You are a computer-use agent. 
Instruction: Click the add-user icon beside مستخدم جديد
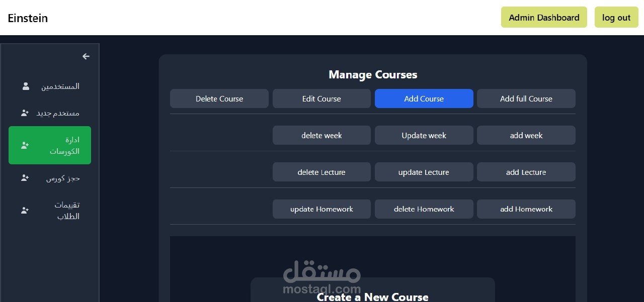pyautogui.click(x=25, y=113)
